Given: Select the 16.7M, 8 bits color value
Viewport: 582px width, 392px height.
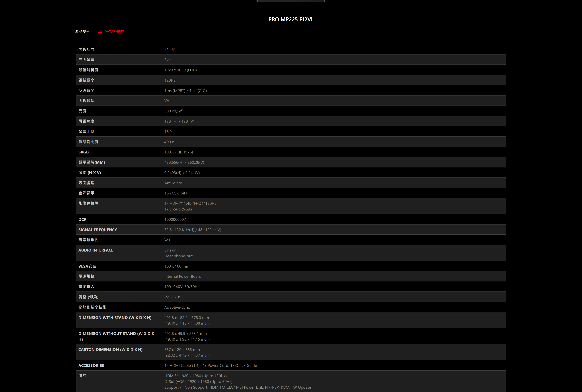Looking at the screenshot, I should (176, 193).
